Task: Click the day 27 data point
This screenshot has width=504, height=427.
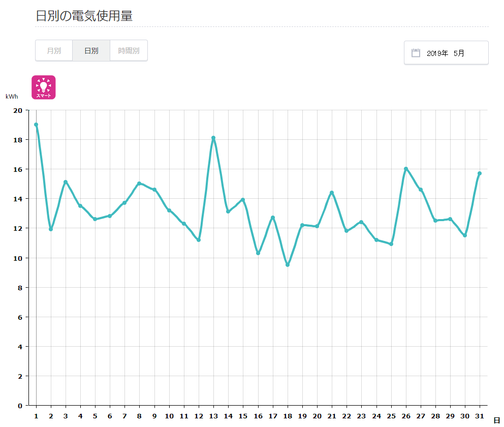Action: (x=421, y=190)
